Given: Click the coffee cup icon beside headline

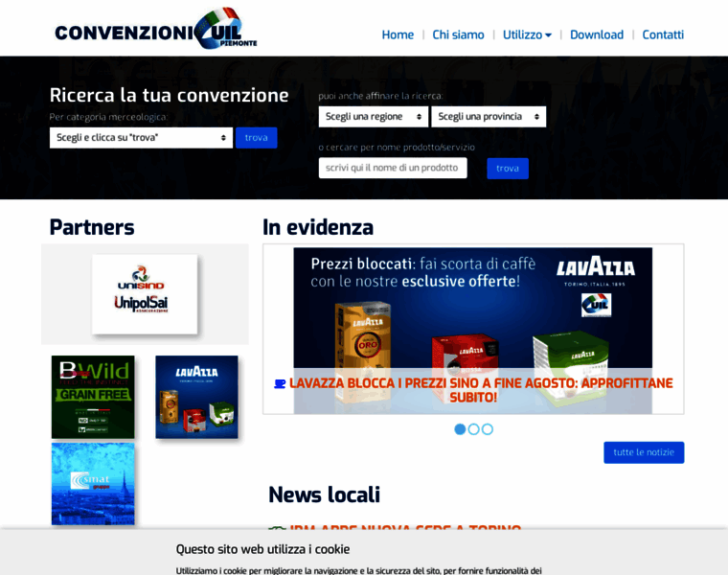Looking at the screenshot, I should click(x=280, y=383).
